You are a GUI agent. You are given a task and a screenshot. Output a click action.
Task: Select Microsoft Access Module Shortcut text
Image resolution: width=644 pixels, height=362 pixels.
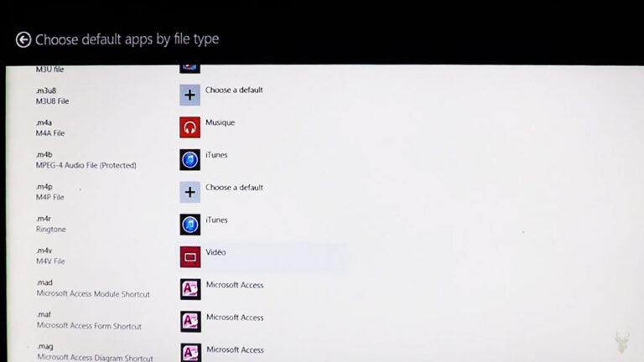[93, 294]
